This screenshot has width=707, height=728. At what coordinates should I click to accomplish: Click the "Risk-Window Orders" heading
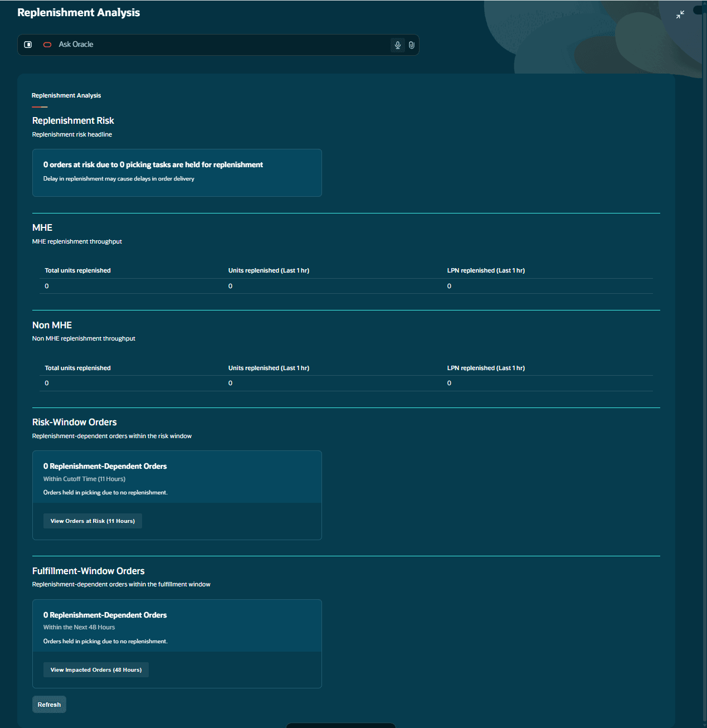click(x=74, y=422)
